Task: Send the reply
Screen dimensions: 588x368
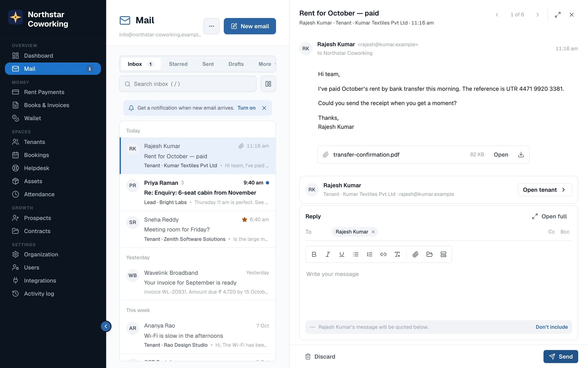Action: pos(561,356)
